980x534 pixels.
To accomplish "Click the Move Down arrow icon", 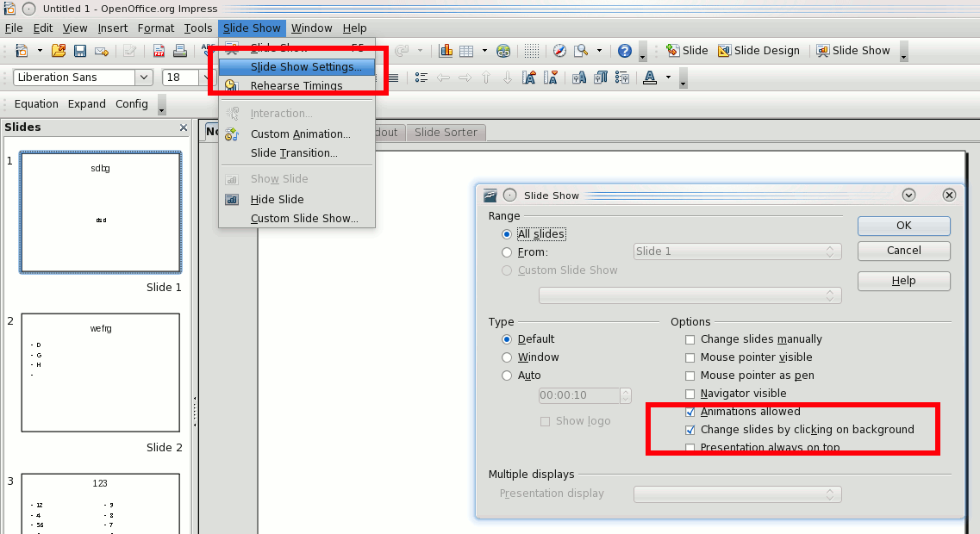I will [x=508, y=78].
